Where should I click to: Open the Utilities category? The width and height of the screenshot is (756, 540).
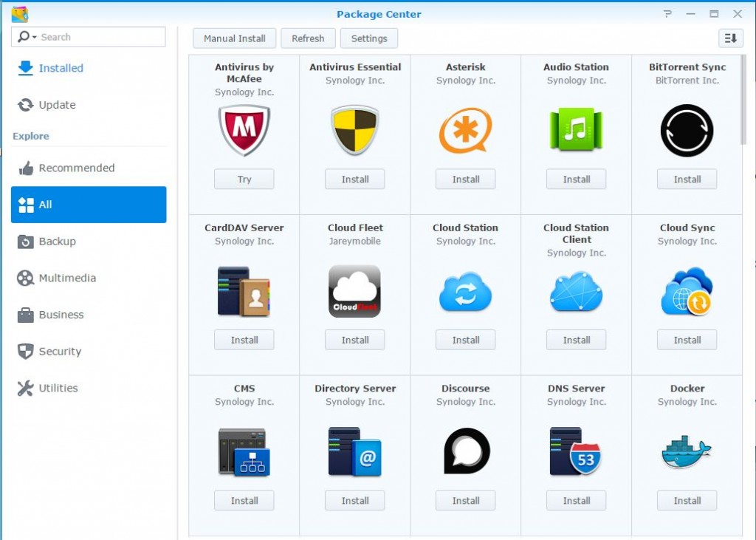coord(89,388)
